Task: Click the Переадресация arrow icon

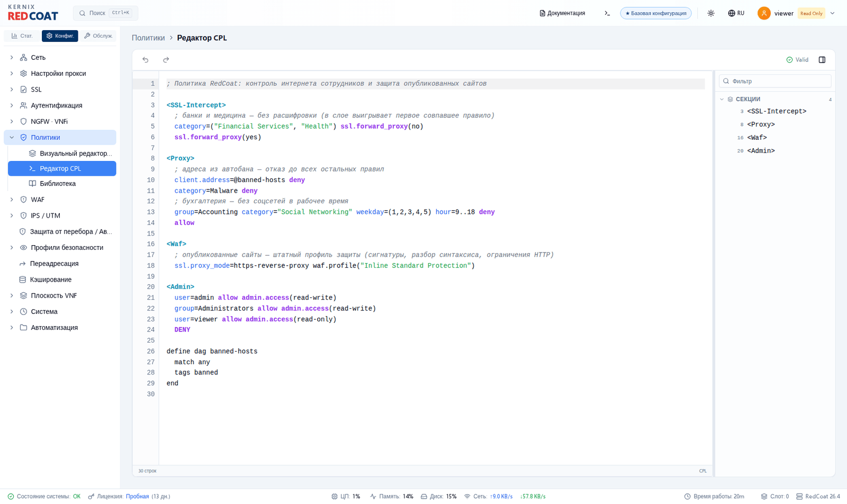Action: pos(22,264)
